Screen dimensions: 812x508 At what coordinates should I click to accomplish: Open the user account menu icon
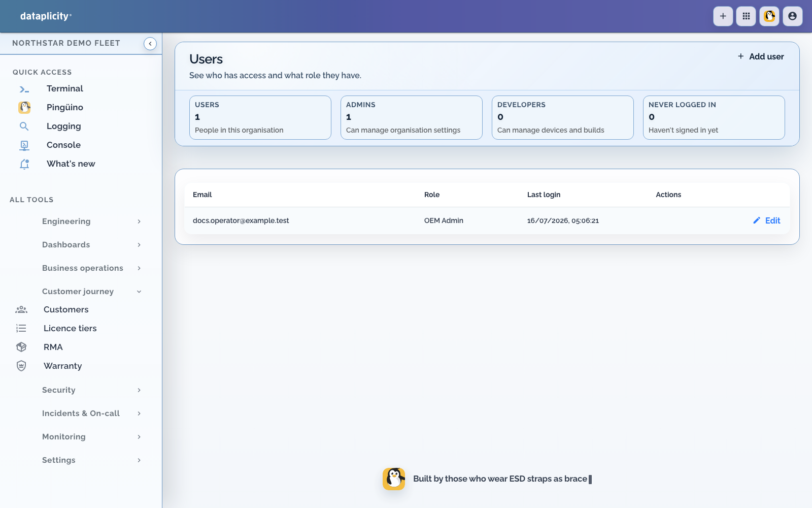click(793, 16)
